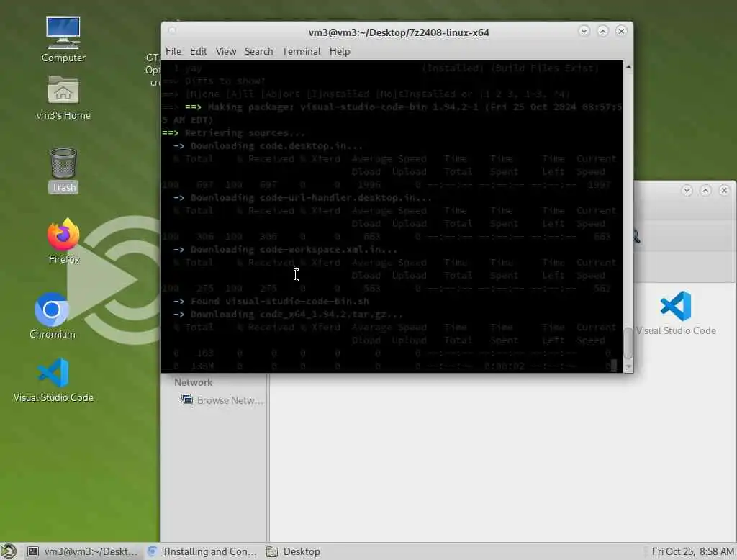Open the system menu icon in taskbar
This screenshot has width=737, height=560.
[9, 551]
